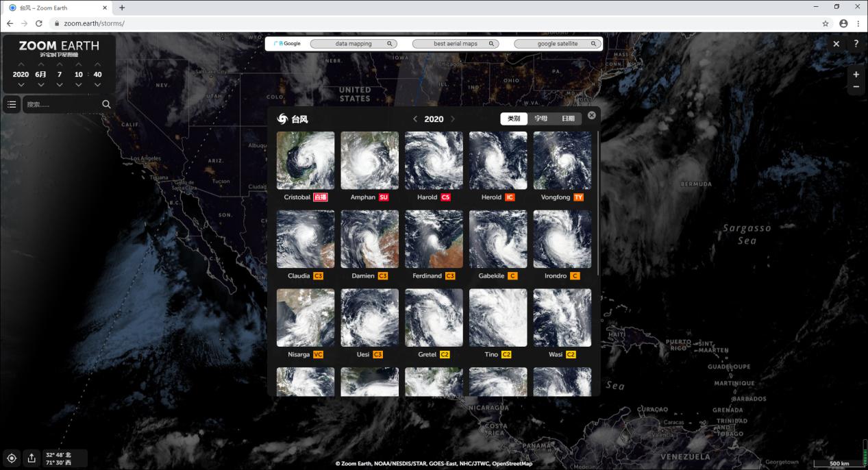
Task: Click the 'google satellite' ad link
Action: tap(558, 44)
